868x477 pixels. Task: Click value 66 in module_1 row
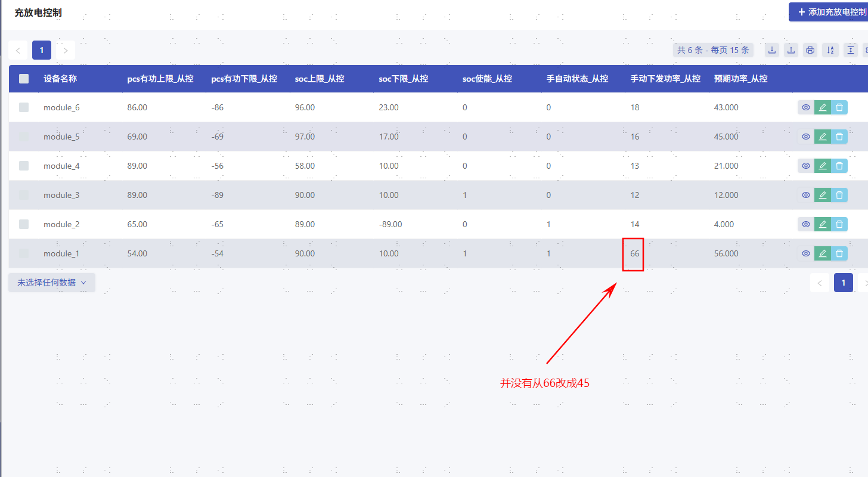coord(635,253)
